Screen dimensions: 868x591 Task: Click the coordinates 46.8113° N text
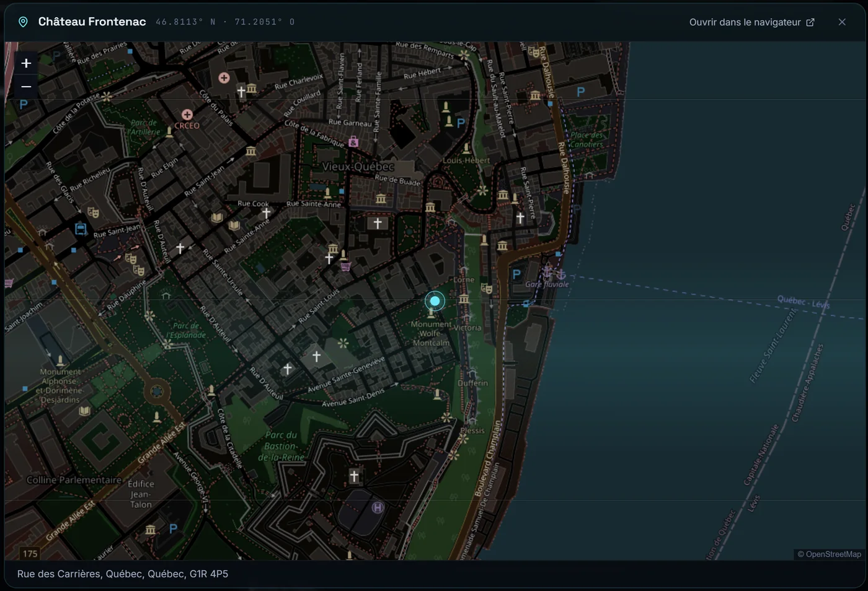pos(186,22)
